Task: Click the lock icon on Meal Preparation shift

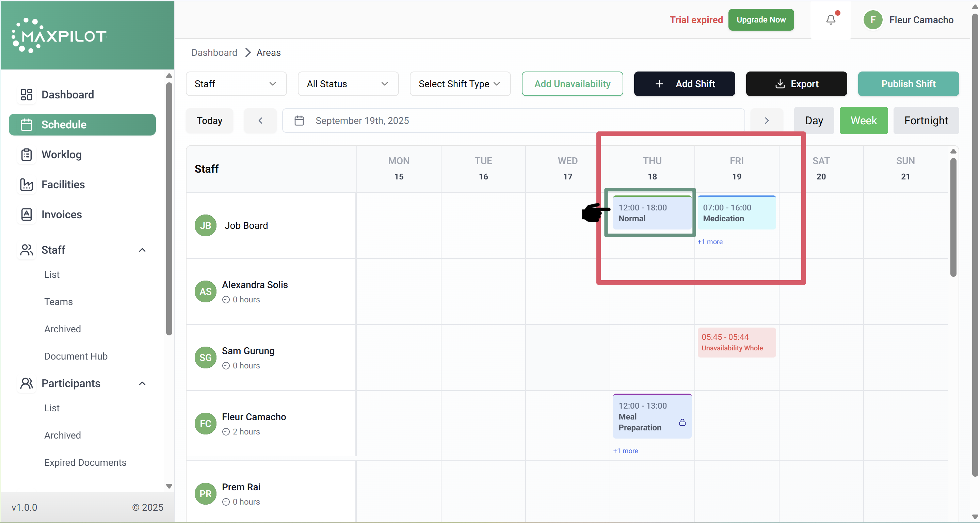Action: tap(682, 422)
